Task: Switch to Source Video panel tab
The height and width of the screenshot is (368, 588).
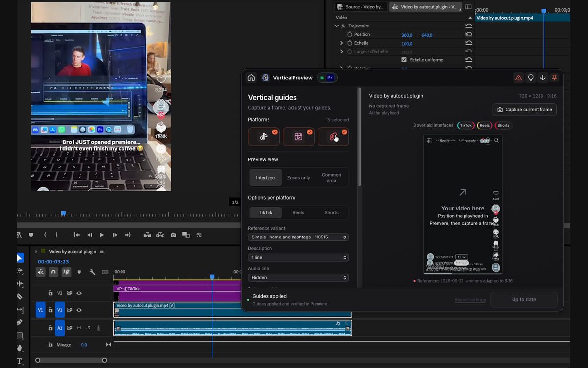Action: pos(360,7)
